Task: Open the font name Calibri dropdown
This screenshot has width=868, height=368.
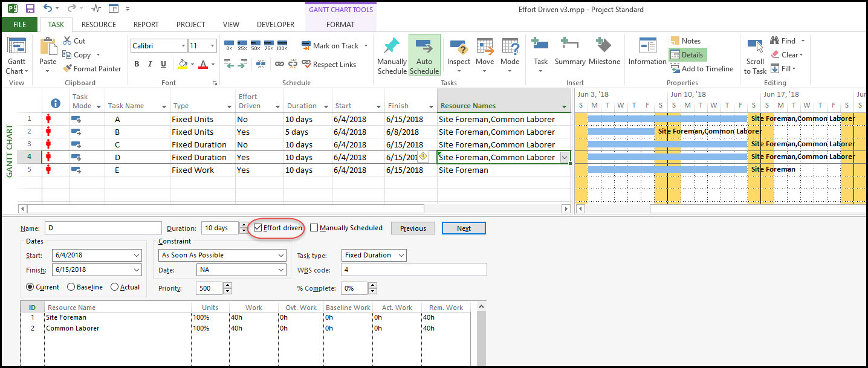Action: tap(183, 46)
